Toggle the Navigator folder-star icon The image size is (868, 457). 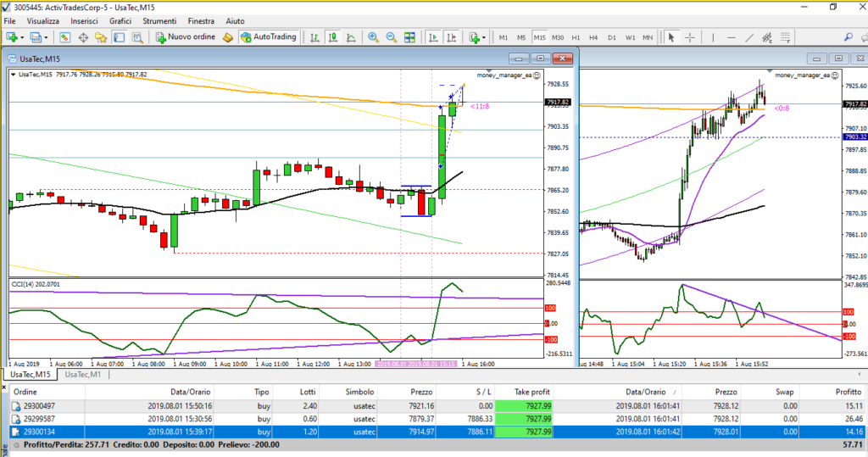coord(101,37)
